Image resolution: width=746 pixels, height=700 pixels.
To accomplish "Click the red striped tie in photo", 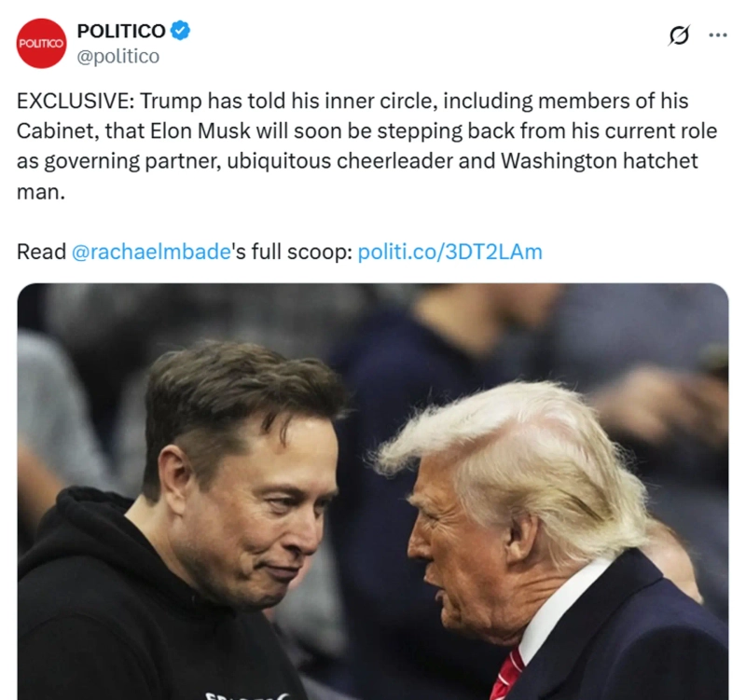I will click(507, 674).
